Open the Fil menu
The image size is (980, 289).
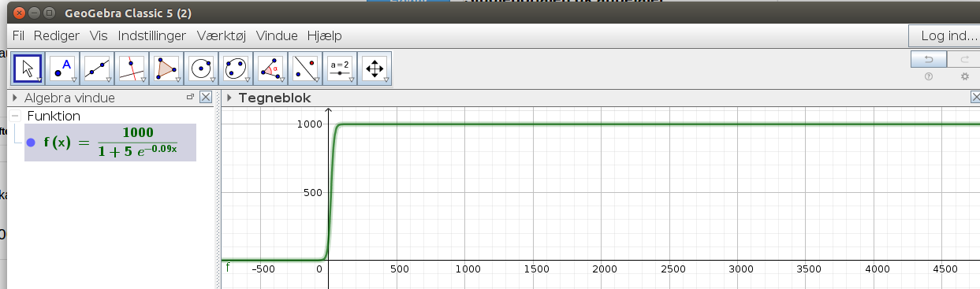coord(18,35)
